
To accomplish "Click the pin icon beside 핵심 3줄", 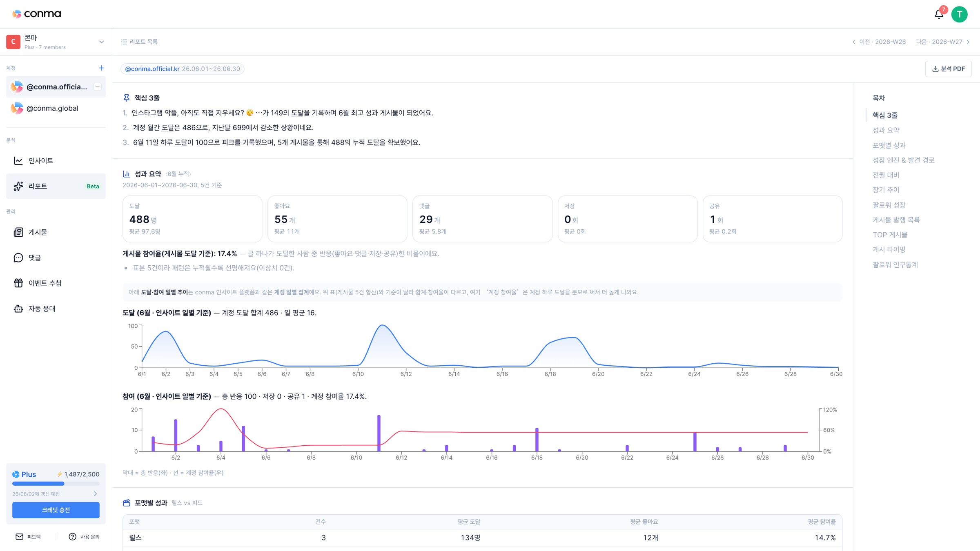I will [127, 98].
